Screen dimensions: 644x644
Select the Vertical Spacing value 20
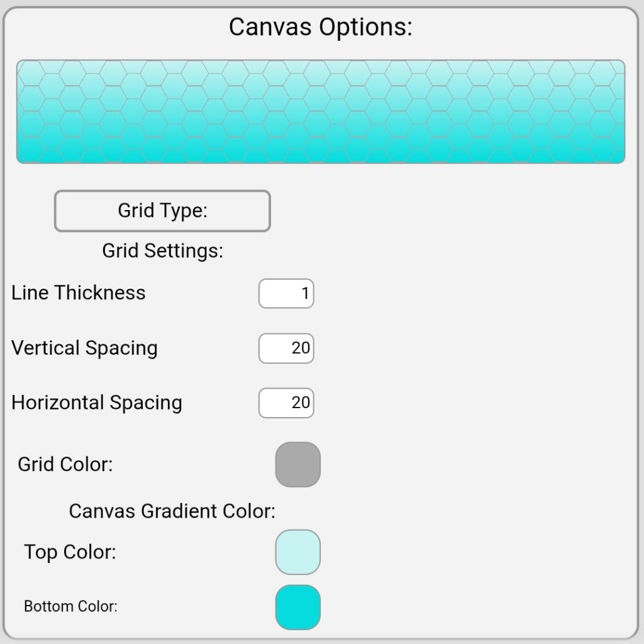301,348
